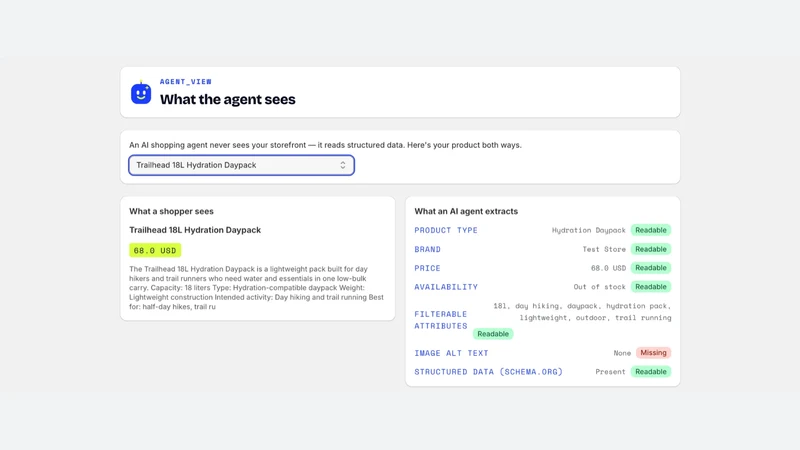The image size is (800, 450).
Task: Click the 'Out of stock' availability value
Action: 599,287
